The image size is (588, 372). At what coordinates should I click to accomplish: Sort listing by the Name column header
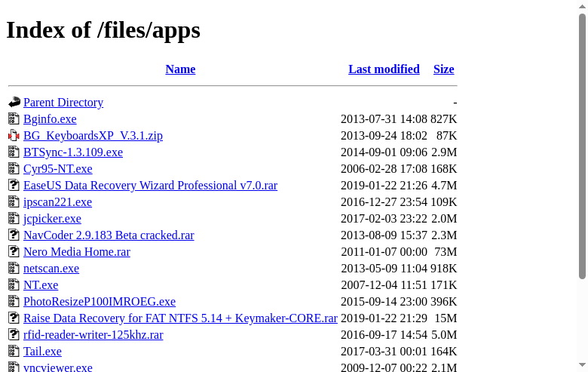(180, 69)
